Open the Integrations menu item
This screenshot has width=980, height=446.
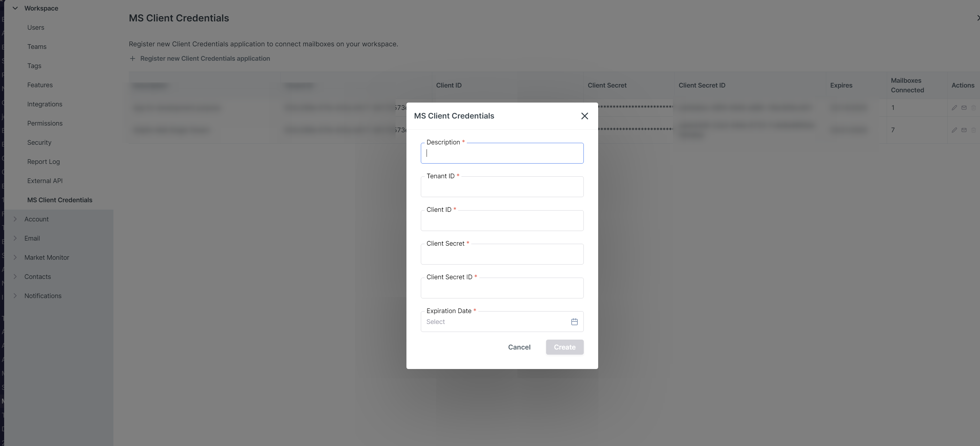[x=44, y=104]
